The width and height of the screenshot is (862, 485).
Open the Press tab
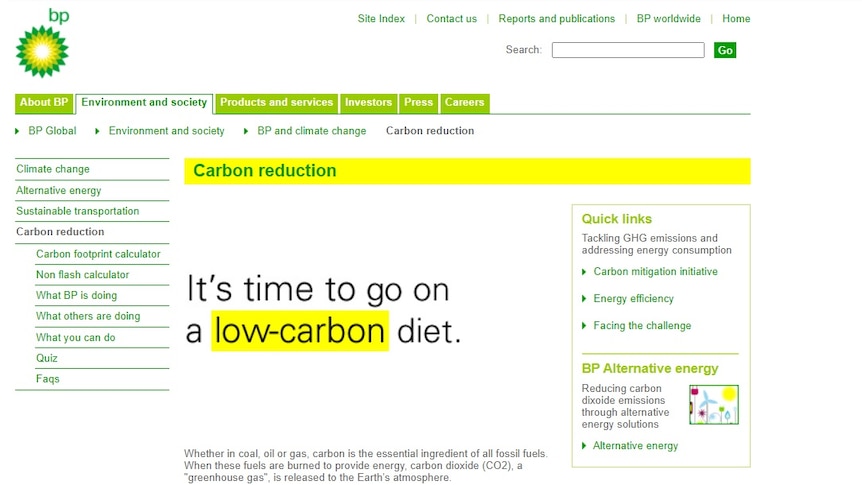point(418,103)
